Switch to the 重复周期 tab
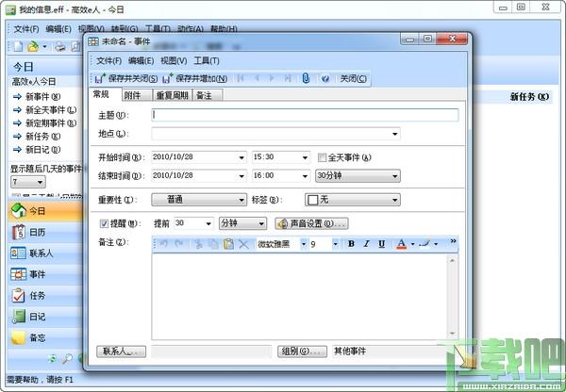 pos(173,95)
